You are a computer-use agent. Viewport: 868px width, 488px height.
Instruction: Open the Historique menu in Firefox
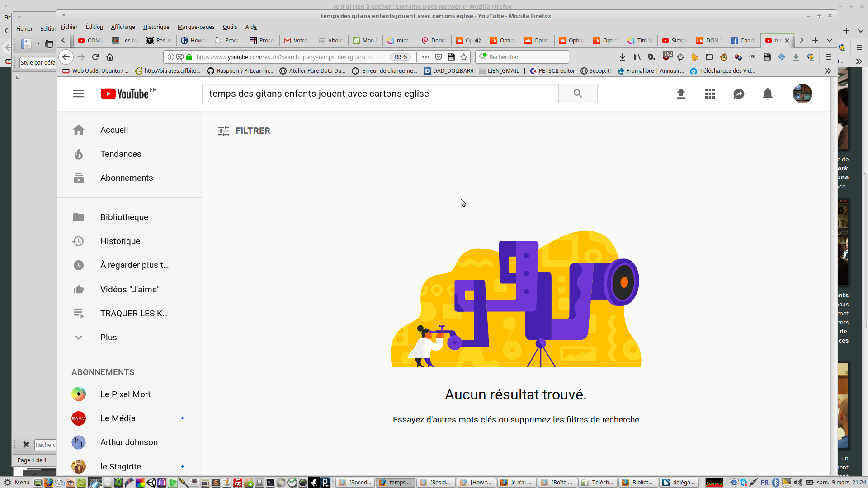pos(156,27)
